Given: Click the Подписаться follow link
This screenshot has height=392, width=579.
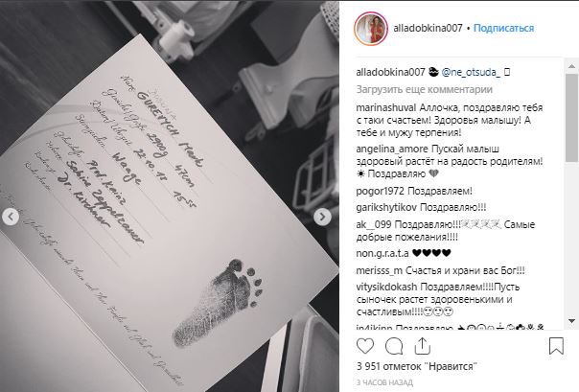Looking at the screenshot, I should 503,28.
